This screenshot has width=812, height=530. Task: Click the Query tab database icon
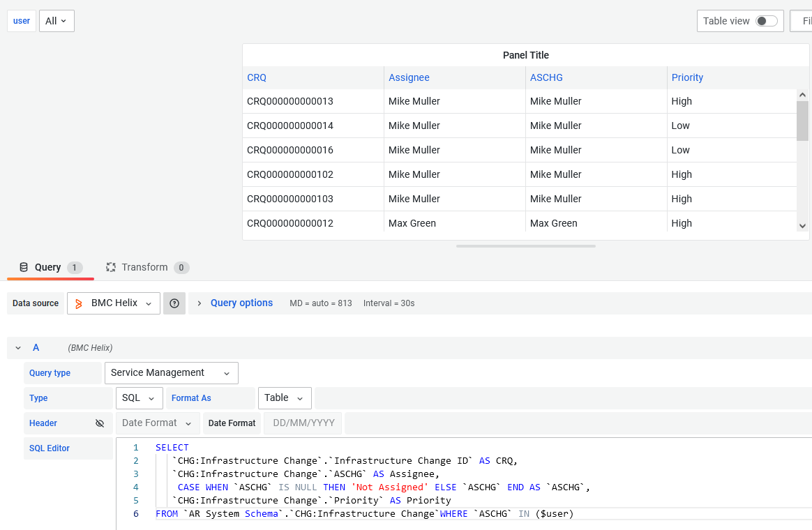click(x=24, y=267)
